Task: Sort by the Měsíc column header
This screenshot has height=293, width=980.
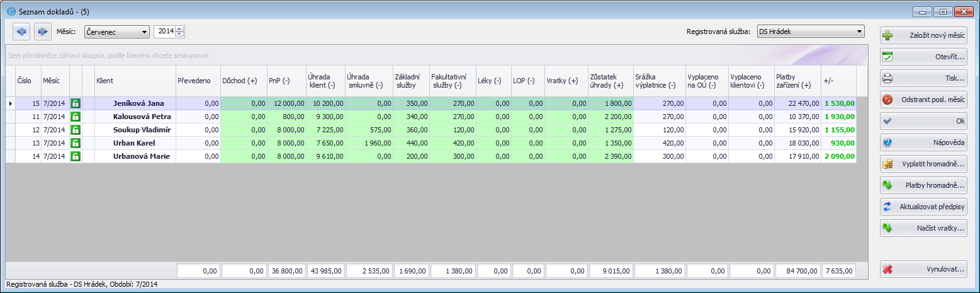Action: coord(55,81)
